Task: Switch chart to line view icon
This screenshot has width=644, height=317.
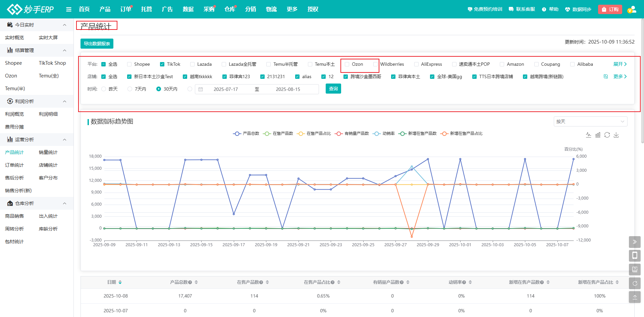Action: point(588,135)
